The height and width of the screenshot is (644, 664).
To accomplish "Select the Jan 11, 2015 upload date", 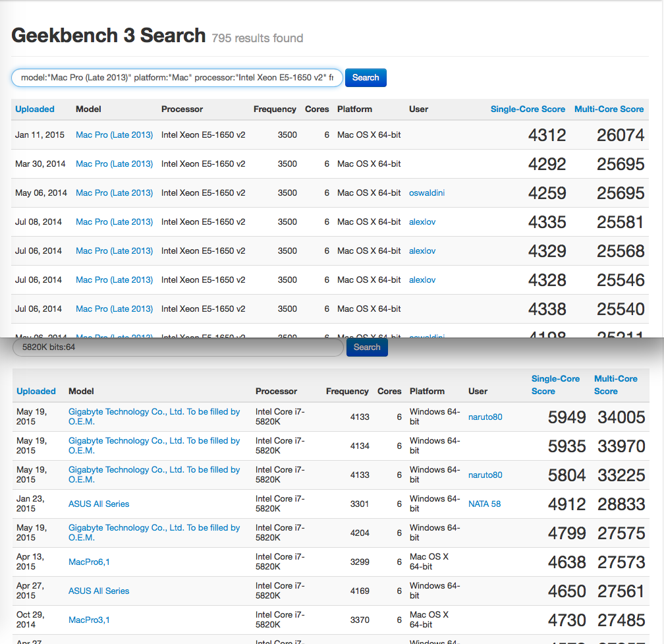I will point(40,134).
